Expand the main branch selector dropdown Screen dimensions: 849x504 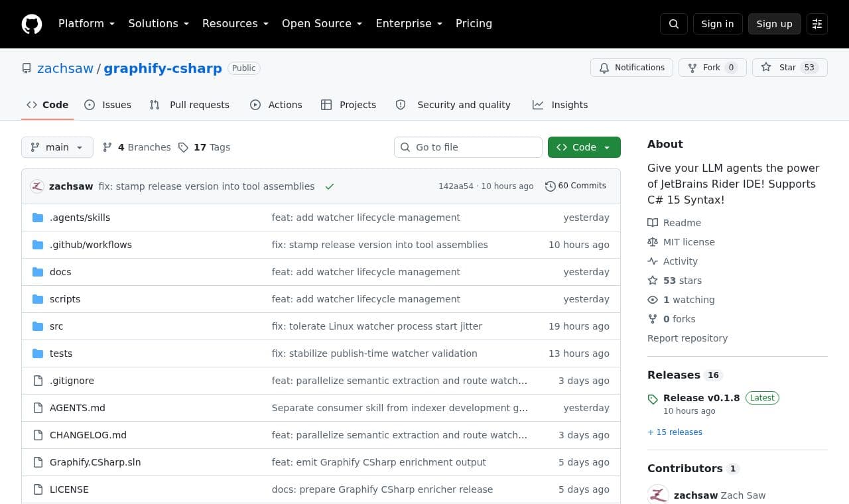coord(57,147)
